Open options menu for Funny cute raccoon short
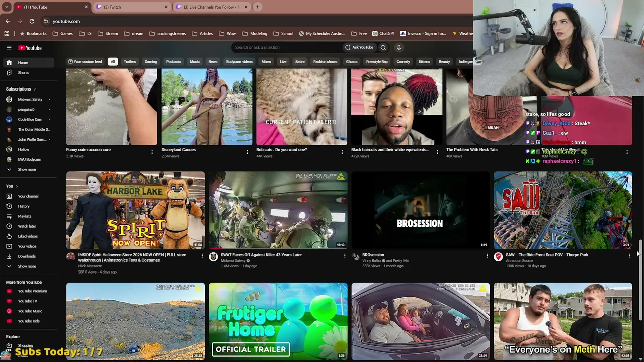The image size is (644, 362). (152, 152)
